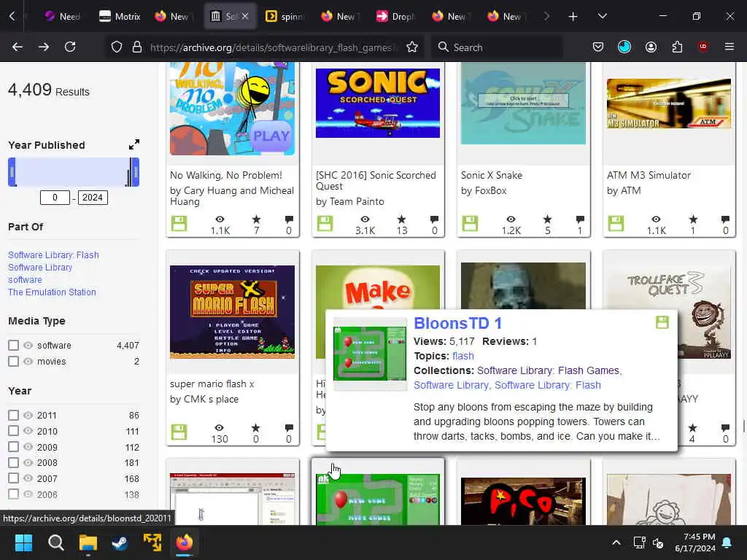Open the Pocket save icon
Image resolution: width=747 pixels, height=560 pixels.
pos(598,47)
